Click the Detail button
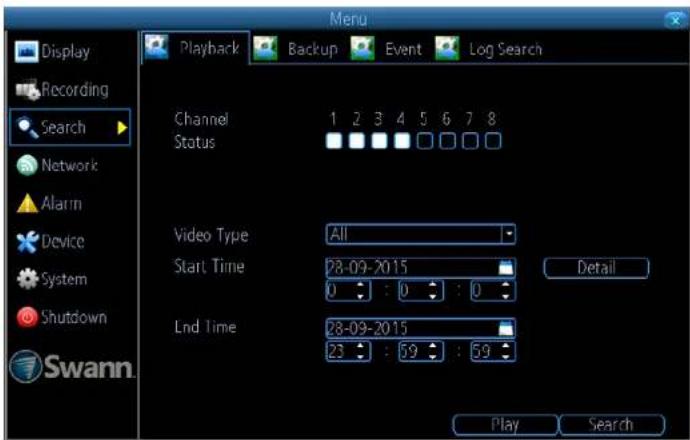690x440 pixels. (596, 268)
